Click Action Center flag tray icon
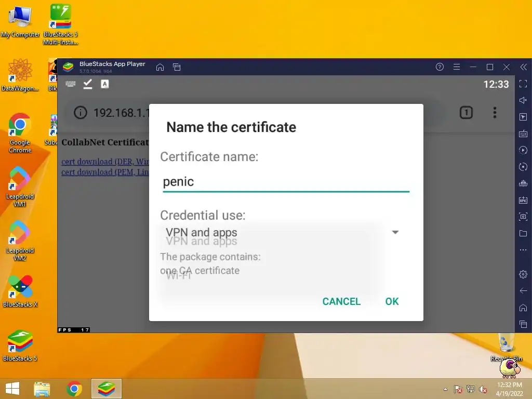Screen dimensions: 532x399 [x=458, y=389]
